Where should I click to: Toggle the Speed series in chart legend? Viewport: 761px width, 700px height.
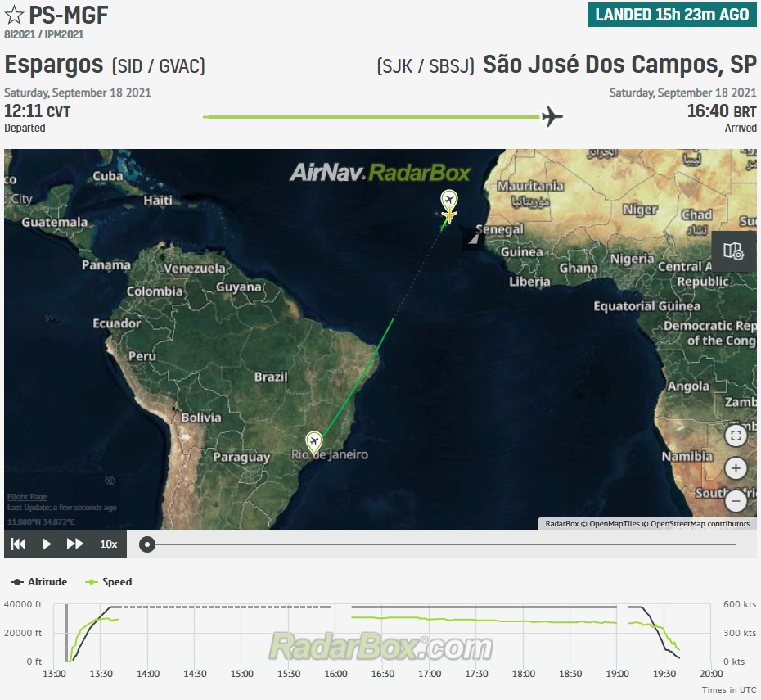108,582
